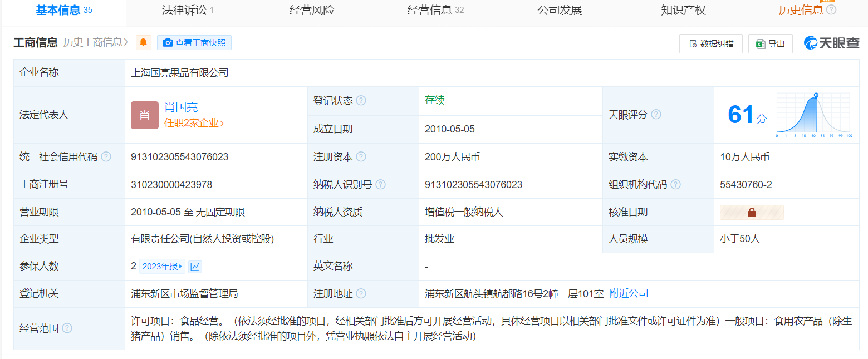The width and height of the screenshot is (868, 359).
Task: Click the 数据纠错 button
Action: 711,44
